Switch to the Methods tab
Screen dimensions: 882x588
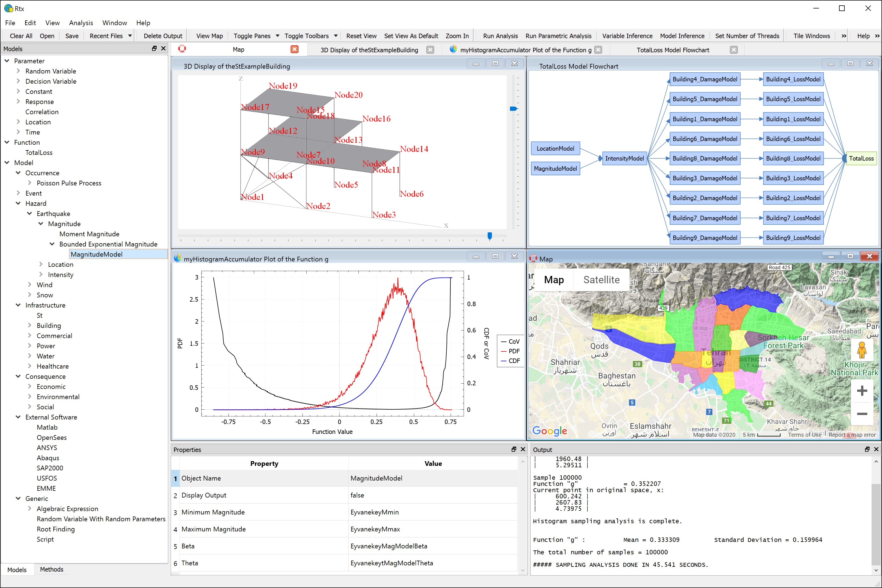51,569
